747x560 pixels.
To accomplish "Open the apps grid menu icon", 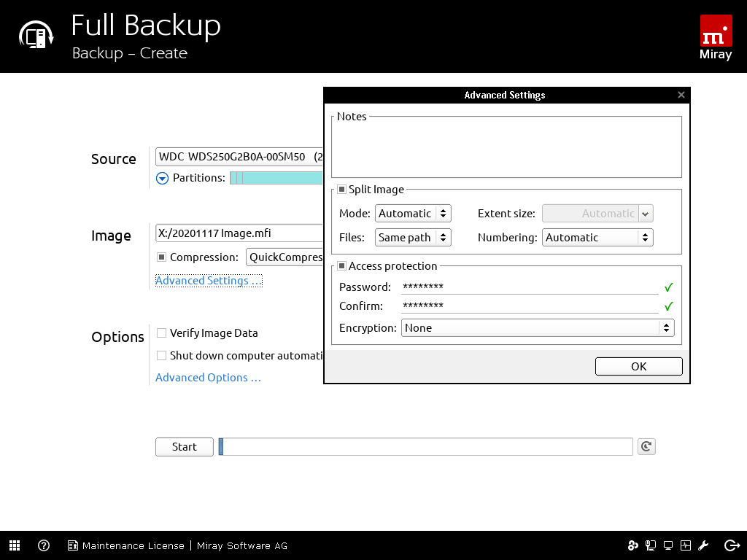I will point(15,545).
